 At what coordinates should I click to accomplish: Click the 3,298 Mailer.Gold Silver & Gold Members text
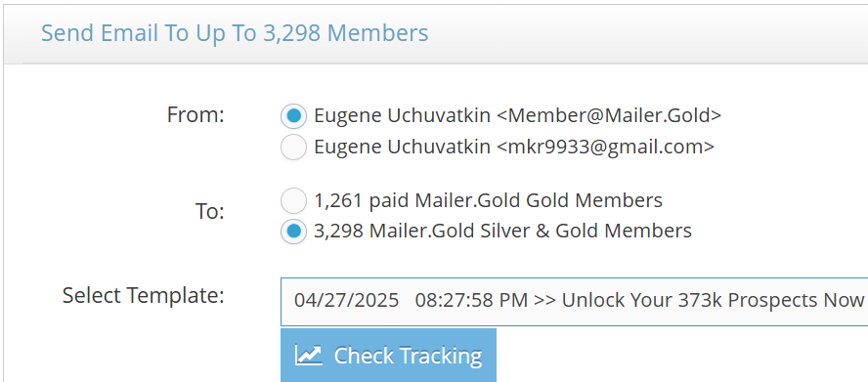502,231
